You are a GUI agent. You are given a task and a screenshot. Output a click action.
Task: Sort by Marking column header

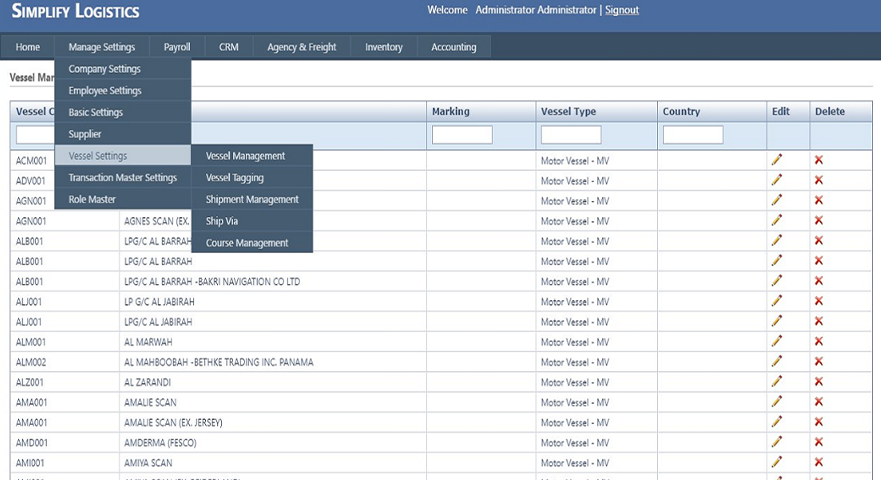pos(451,112)
